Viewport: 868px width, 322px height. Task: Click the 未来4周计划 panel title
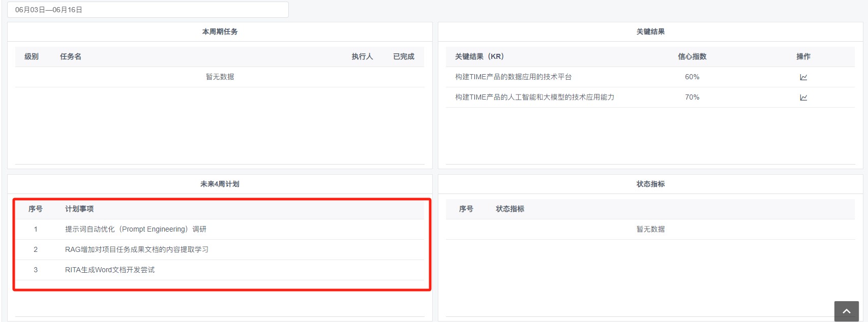220,184
